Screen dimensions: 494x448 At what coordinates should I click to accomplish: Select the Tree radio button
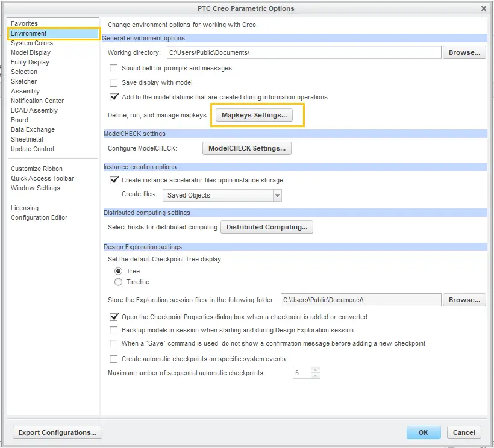[119, 271]
